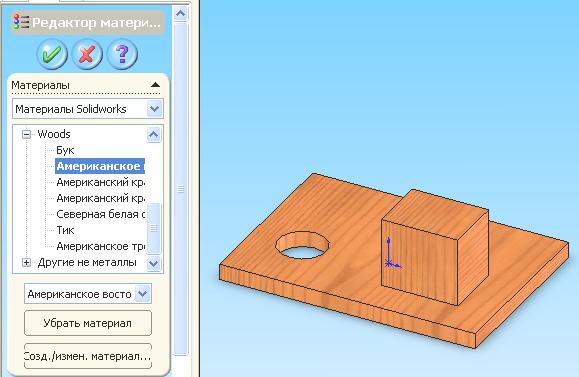This screenshot has height=377, width=579.
Task: Click the Созд./измен. материал... button
Action: click(88, 356)
